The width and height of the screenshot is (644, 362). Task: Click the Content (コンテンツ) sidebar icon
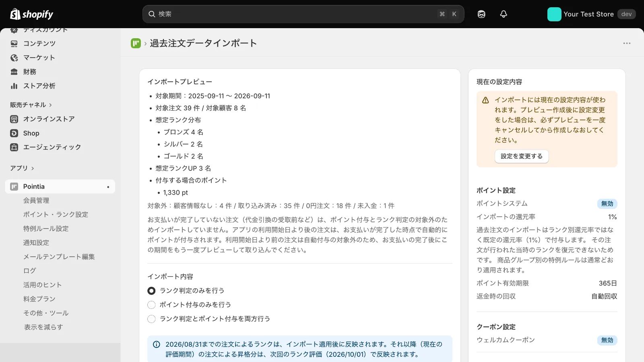click(x=14, y=43)
